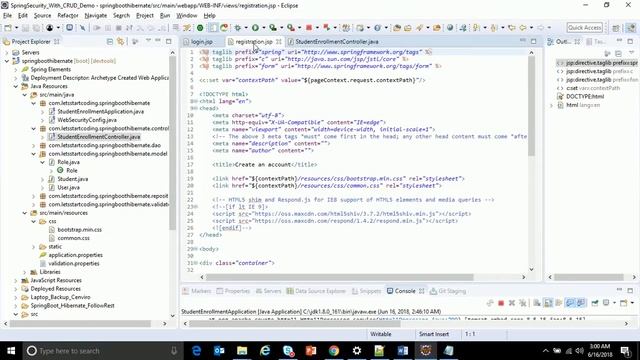640x360 pixels.
Task: Click the Pin Console icon
Action: point(595,303)
